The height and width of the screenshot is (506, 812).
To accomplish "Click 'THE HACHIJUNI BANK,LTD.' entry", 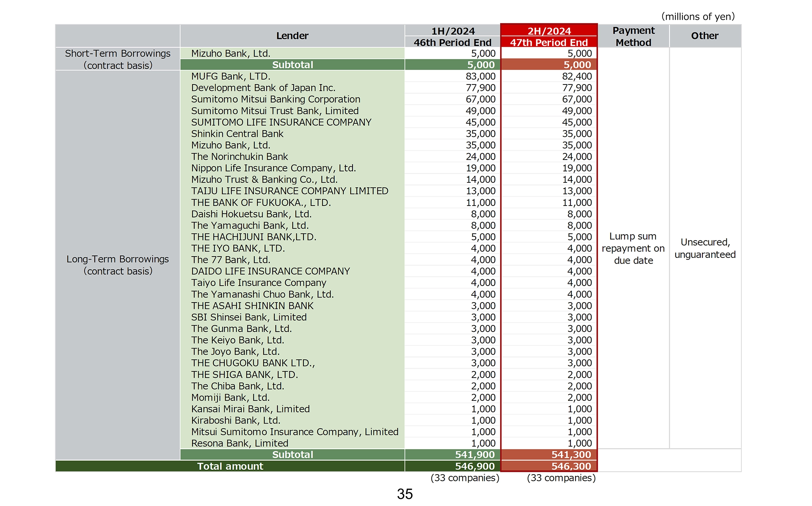I will 254,237.
